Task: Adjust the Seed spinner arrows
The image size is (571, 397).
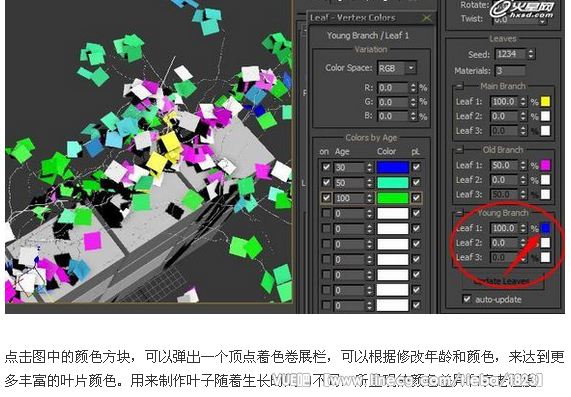Action: 531,54
